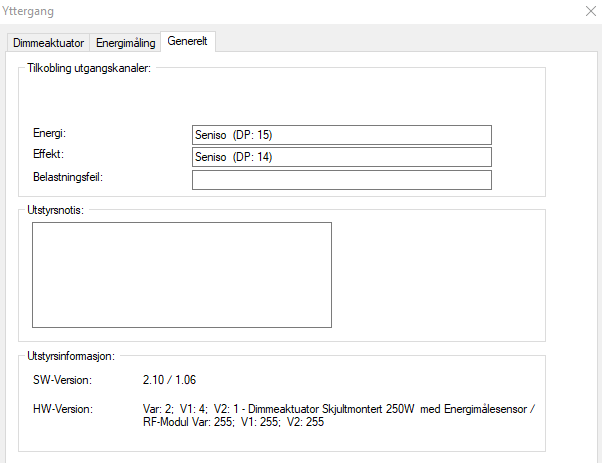Image resolution: width=602 pixels, height=463 pixels.
Task: Click the Yttergang window title
Action: [x=29, y=12]
